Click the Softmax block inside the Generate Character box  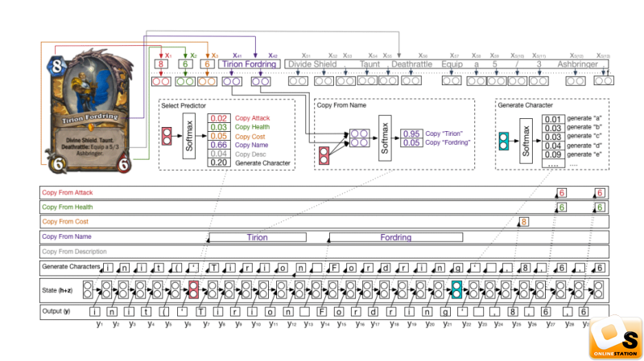526,142
